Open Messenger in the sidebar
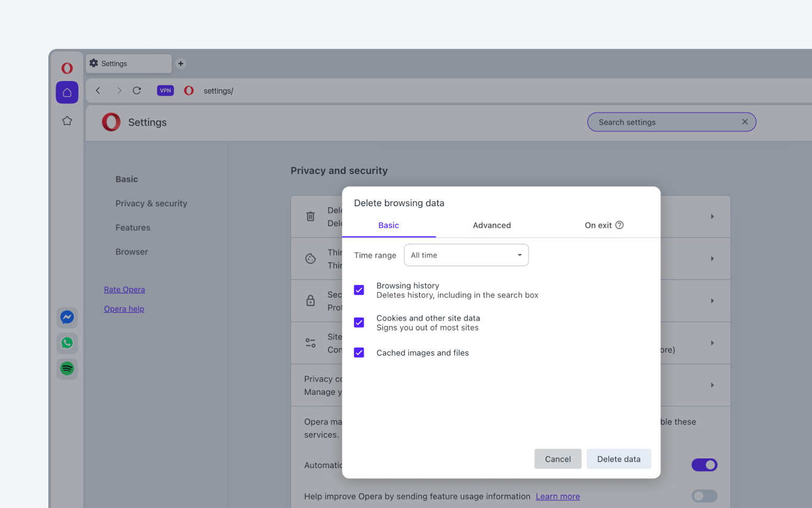The image size is (812, 508). [x=67, y=317]
